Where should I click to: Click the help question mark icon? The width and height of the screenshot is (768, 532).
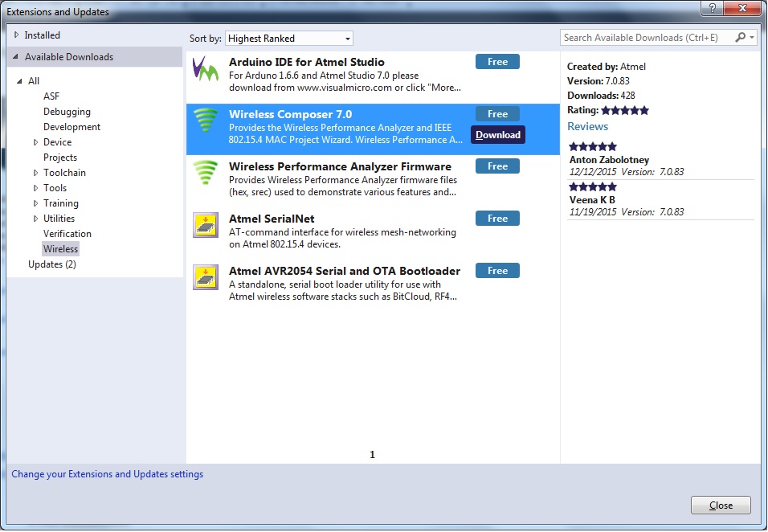(x=709, y=8)
